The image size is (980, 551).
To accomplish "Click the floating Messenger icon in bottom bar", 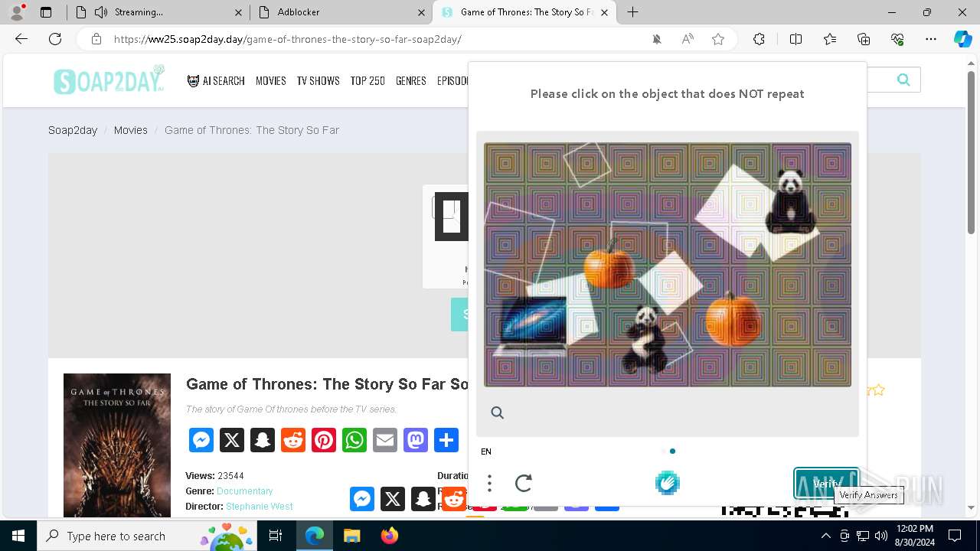I will pyautogui.click(x=362, y=499).
